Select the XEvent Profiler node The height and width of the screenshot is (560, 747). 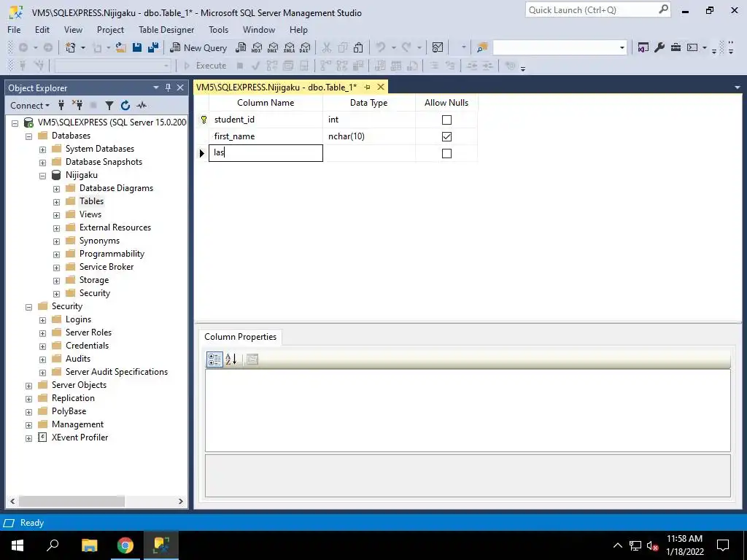pyautogui.click(x=80, y=437)
